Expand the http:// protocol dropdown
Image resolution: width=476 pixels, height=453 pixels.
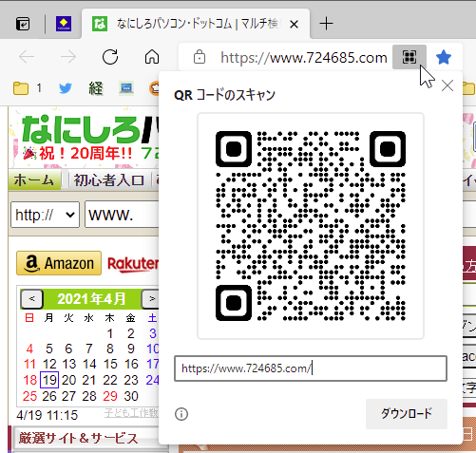click(45, 215)
